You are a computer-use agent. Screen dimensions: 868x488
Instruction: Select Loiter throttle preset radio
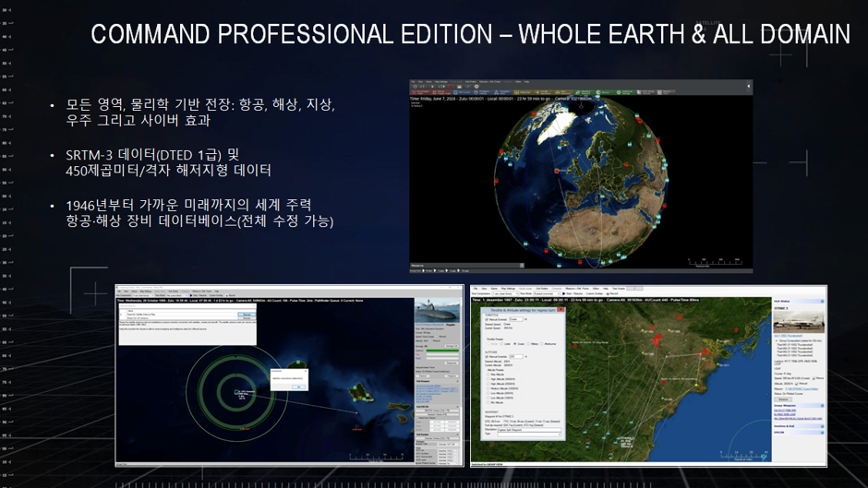pos(501,343)
